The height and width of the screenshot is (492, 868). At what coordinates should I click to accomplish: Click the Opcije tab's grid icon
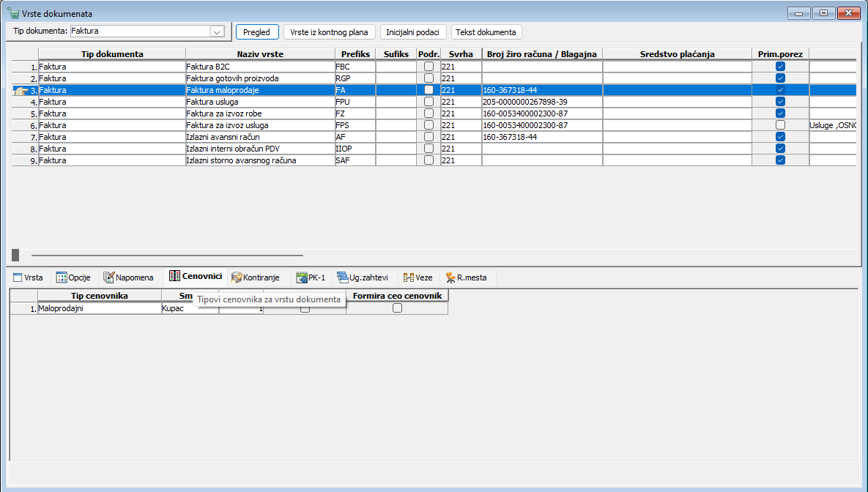[62, 277]
